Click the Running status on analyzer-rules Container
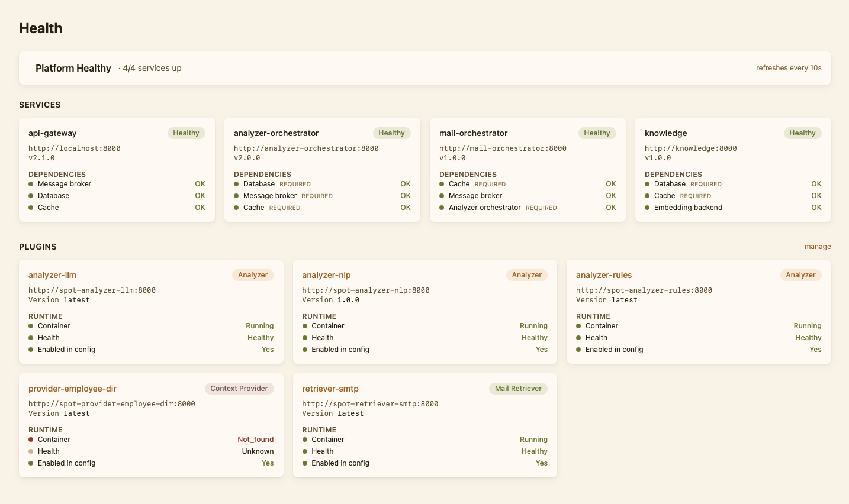Screen dimensions: 849x504 tap(808, 326)
